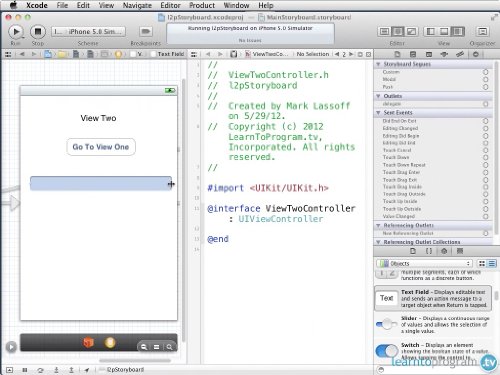This screenshot has width=500, height=375.
Task: Click the circle beside Touch Up Inside
Action: pyautogui.click(x=485, y=201)
